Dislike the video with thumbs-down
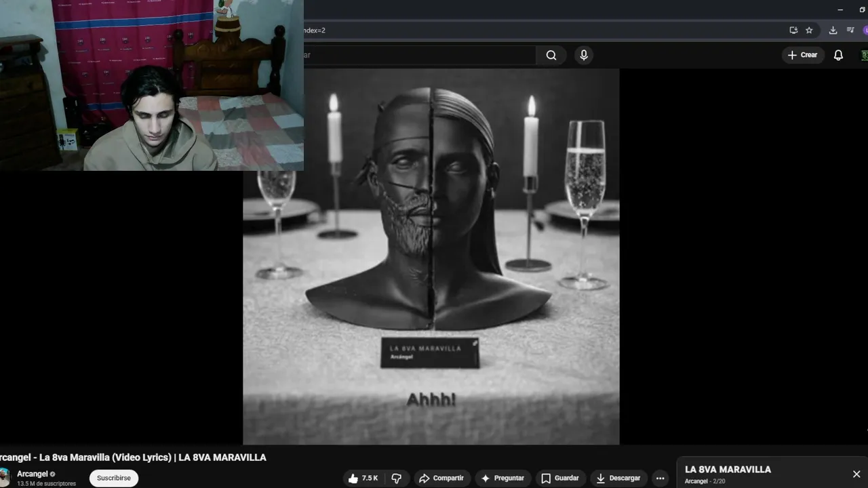 397,479
